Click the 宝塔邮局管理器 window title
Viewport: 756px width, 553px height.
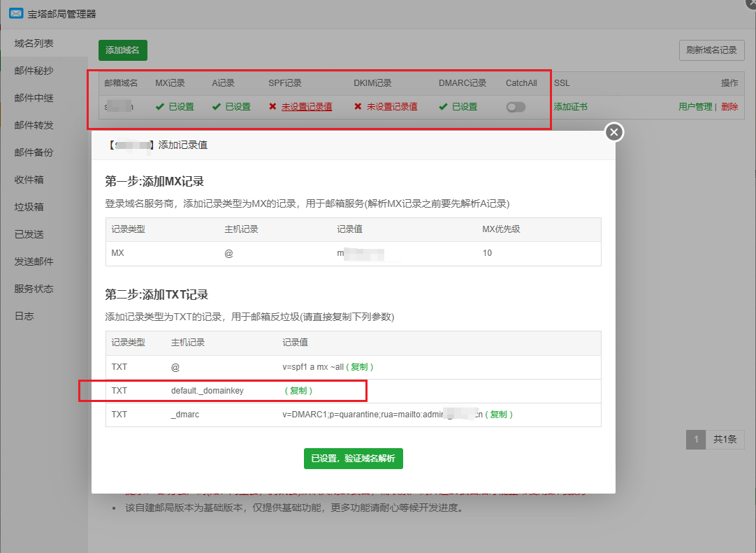coord(61,14)
